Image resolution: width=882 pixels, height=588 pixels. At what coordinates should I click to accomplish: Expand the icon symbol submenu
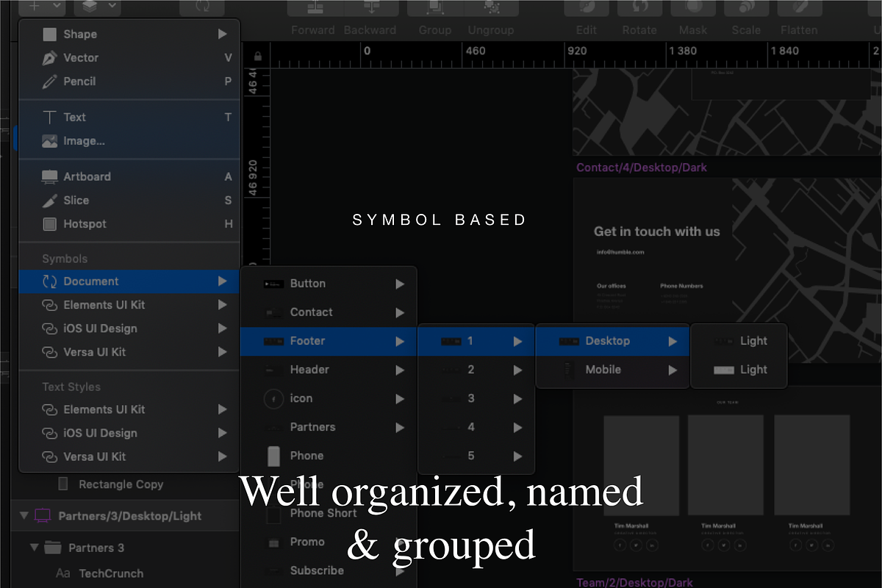click(329, 398)
